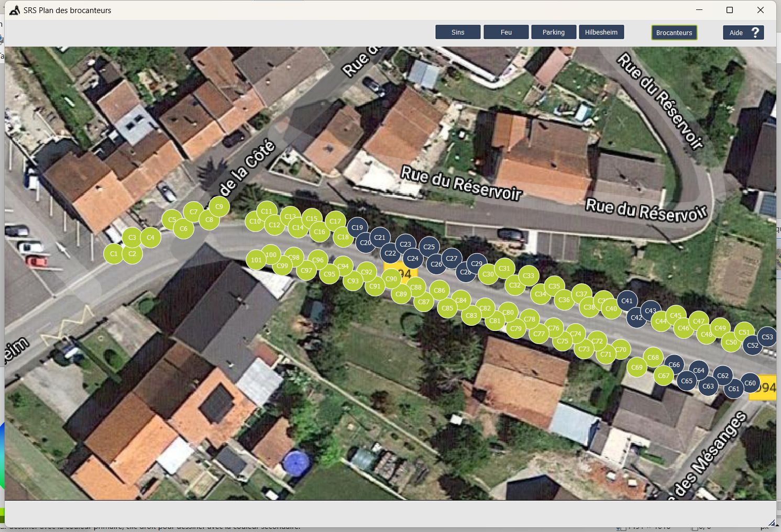This screenshot has height=532, width=781.
Task: Click the dark C19 stand marker
Action: tap(357, 227)
